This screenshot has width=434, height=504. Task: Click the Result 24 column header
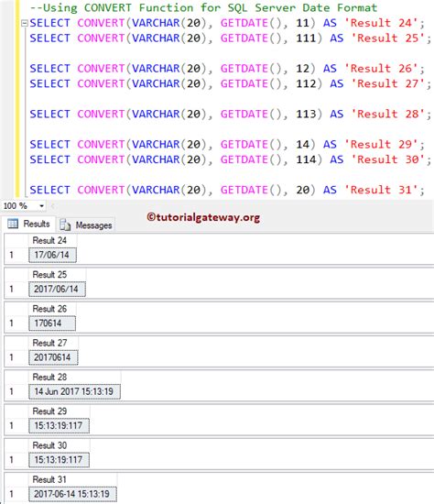coord(53,240)
